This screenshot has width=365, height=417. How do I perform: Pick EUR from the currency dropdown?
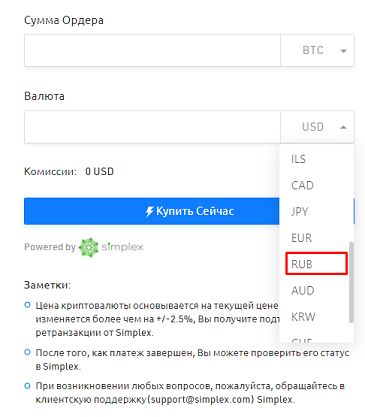(317, 238)
